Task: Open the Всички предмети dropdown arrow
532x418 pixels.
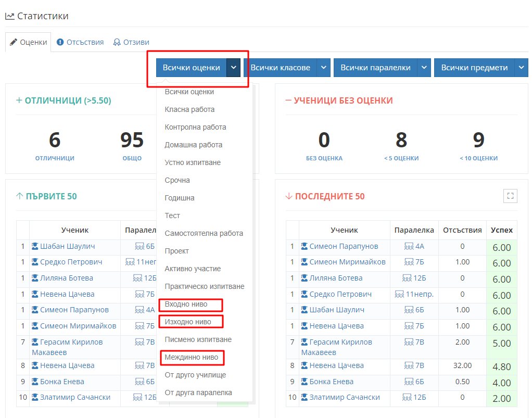Action: pyautogui.click(x=522, y=68)
